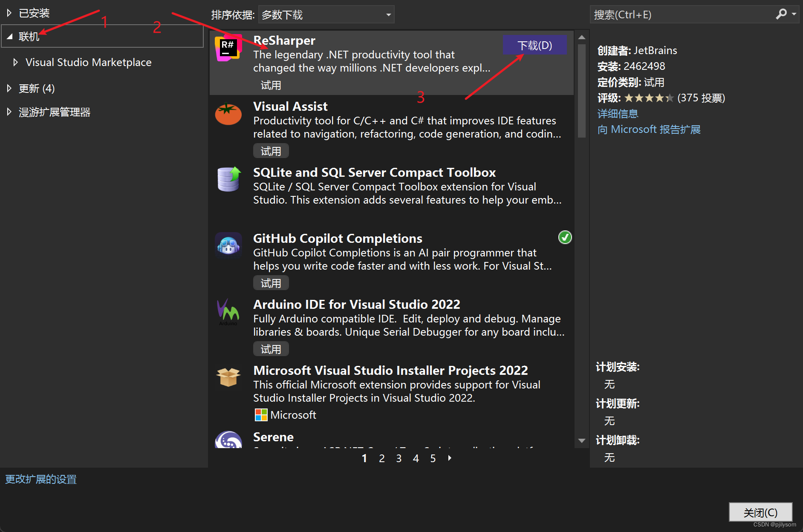Click the 关闭(C) button
This screenshot has width=803, height=532.
tap(760, 512)
